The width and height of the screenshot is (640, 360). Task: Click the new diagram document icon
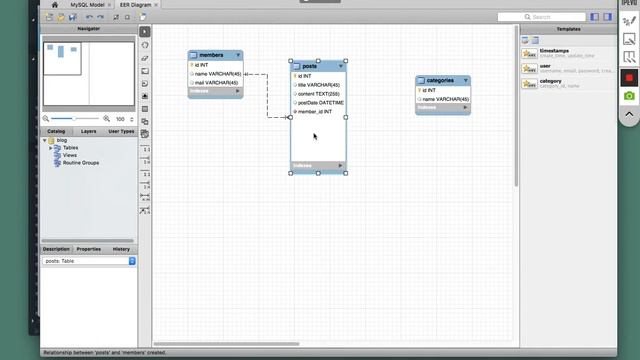coord(142,17)
